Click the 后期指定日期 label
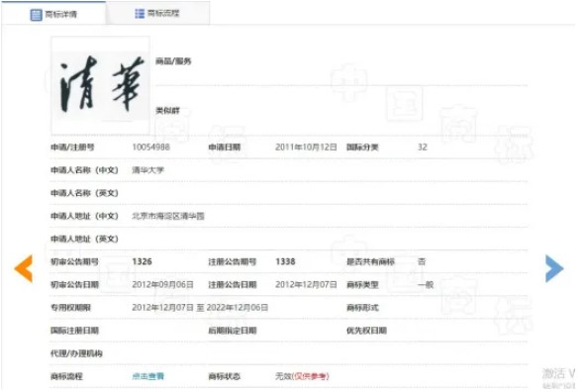This screenshot has width=588, height=392. 233,331
